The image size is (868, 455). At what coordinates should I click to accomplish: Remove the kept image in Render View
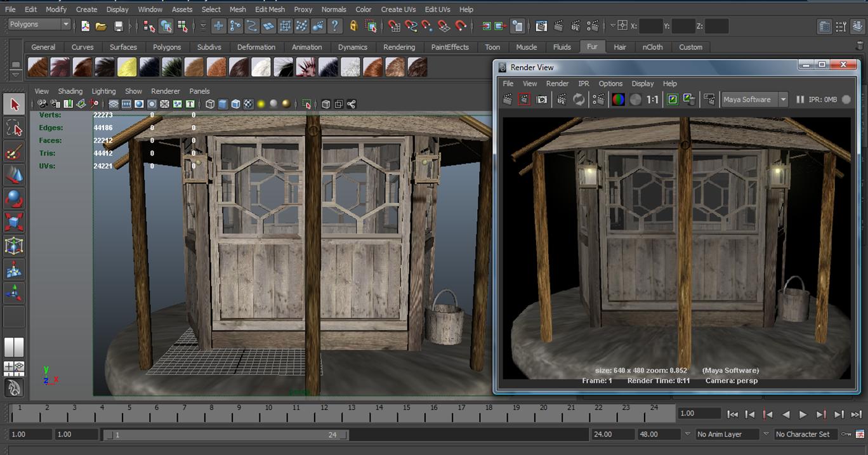click(689, 99)
